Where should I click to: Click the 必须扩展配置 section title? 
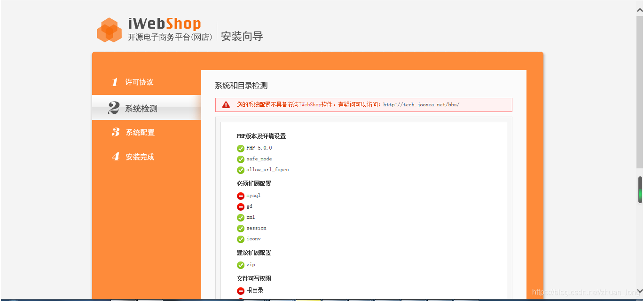tap(254, 184)
